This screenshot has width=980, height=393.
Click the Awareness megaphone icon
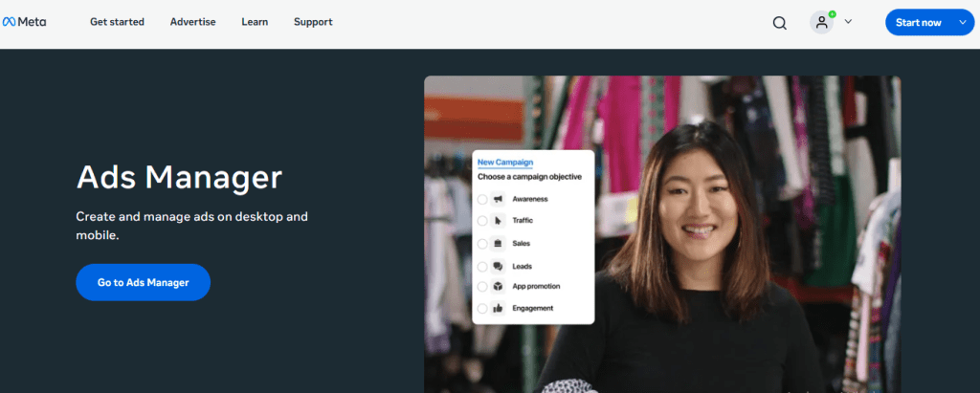[498, 199]
